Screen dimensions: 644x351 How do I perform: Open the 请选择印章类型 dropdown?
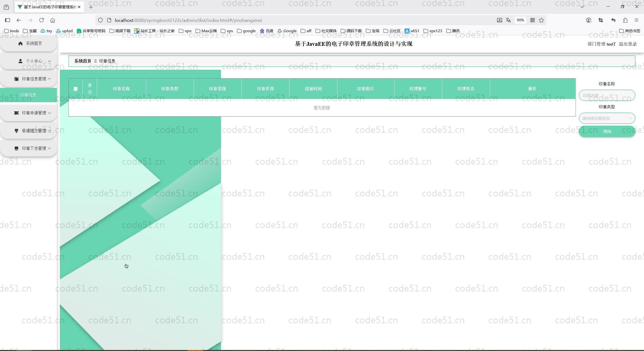607,118
